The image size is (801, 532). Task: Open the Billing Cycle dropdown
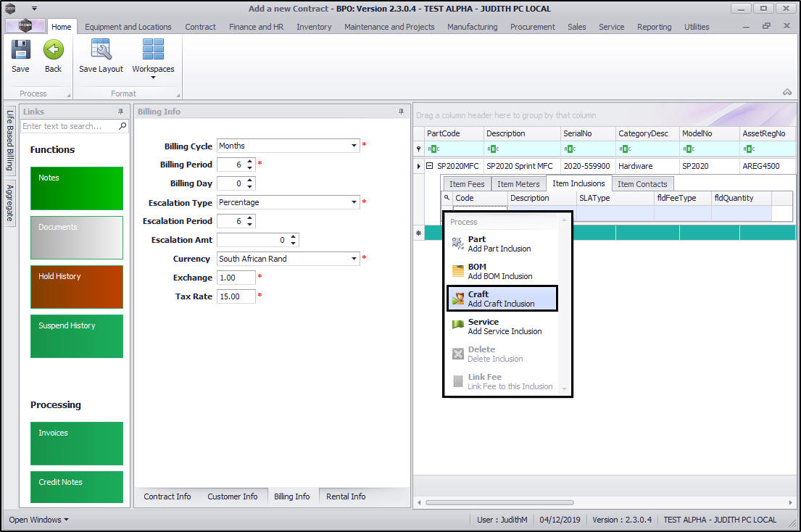(x=354, y=146)
